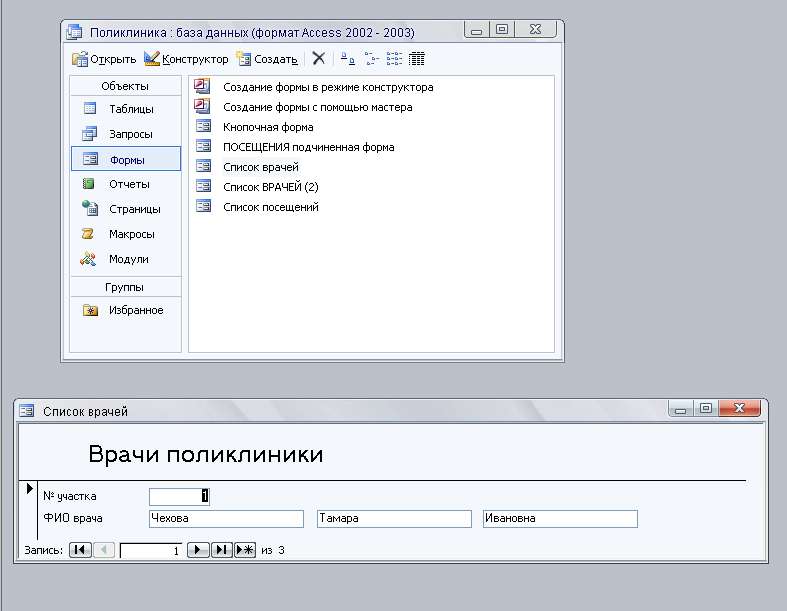This screenshot has width=787, height=611.
Task: Click the icon beside 'Кнопочная форма'
Action: point(203,126)
